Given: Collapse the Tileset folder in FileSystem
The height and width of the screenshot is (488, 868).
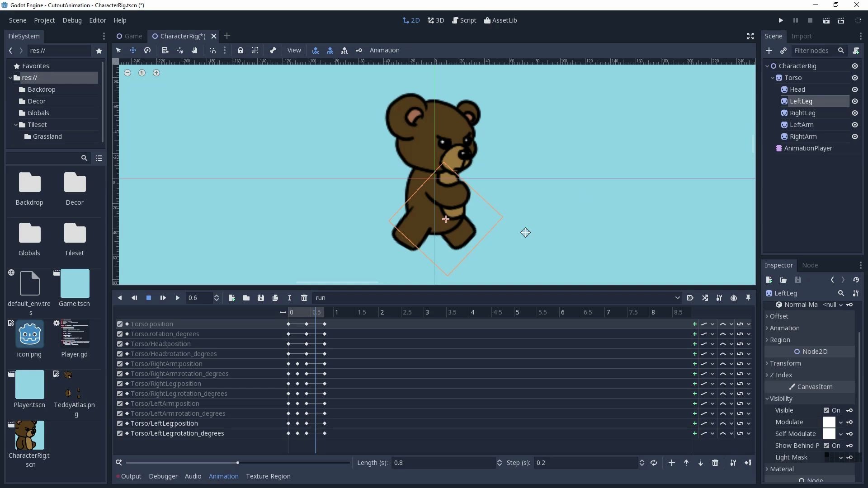Looking at the screenshot, I should coord(16,125).
